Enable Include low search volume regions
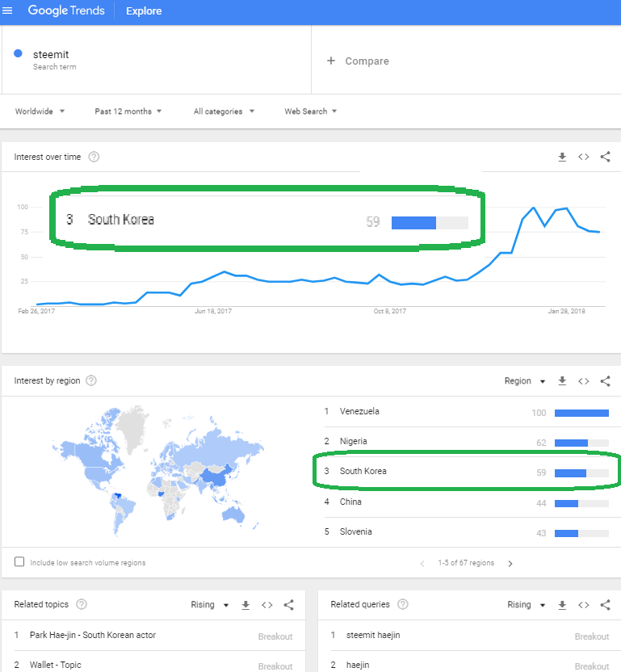This screenshot has width=621, height=672. click(x=19, y=562)
